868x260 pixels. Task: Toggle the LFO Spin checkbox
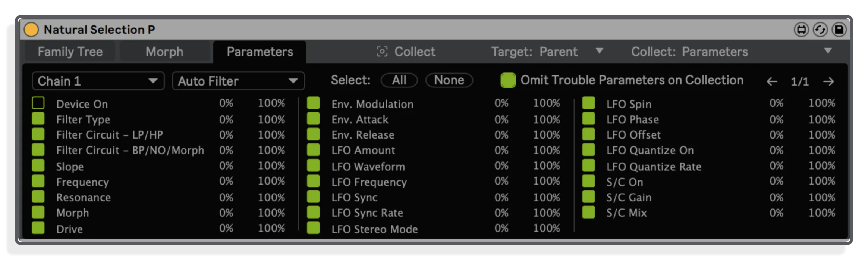coord(588,103)
